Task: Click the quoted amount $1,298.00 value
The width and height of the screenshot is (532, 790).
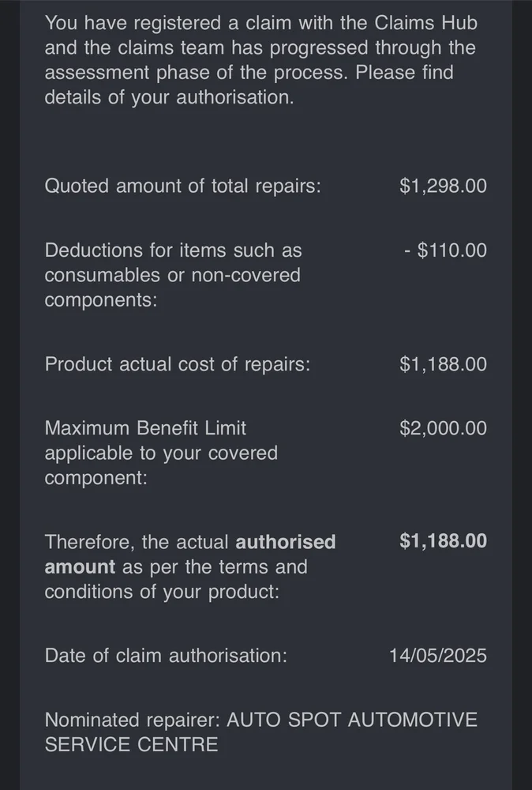Action: tap(443, 187)
